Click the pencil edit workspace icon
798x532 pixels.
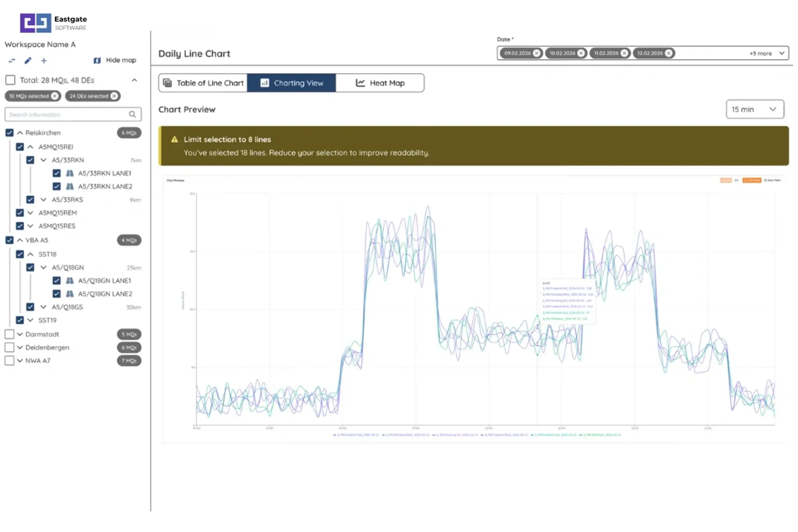[x=28, y=61]
